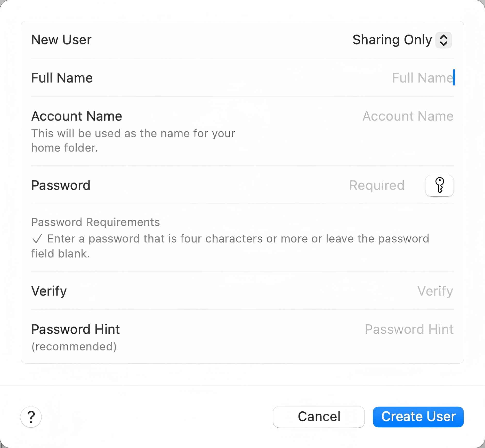Click the Password Hint row label
485x448 pixels.
click(x=75, y=329)
